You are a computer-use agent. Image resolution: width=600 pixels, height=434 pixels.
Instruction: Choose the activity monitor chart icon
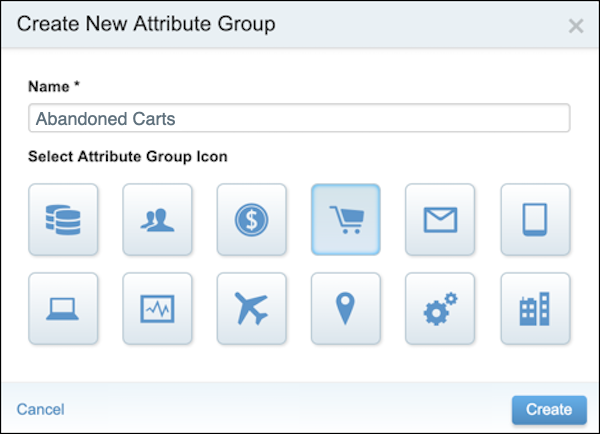pyautogui.click(x=157, y=308)
